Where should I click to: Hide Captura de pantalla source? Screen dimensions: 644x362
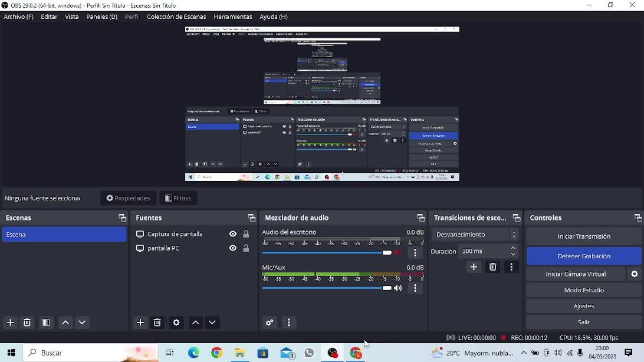pos(233,234)
